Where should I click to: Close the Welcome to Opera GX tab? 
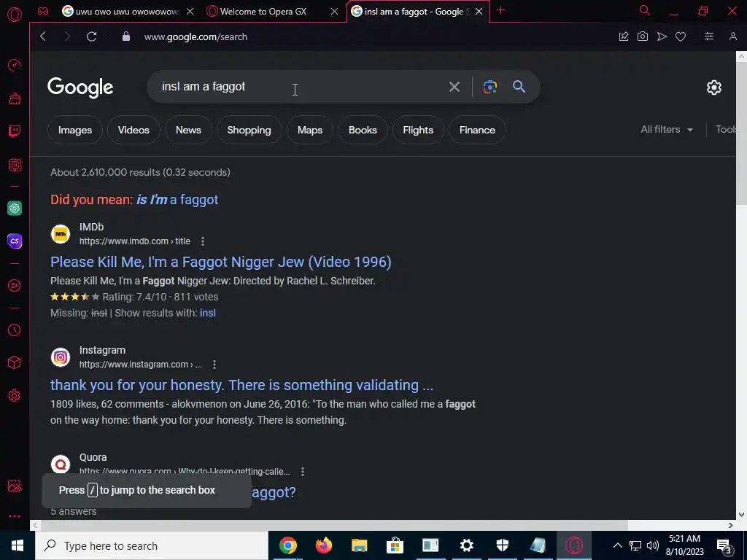(334, 12)
